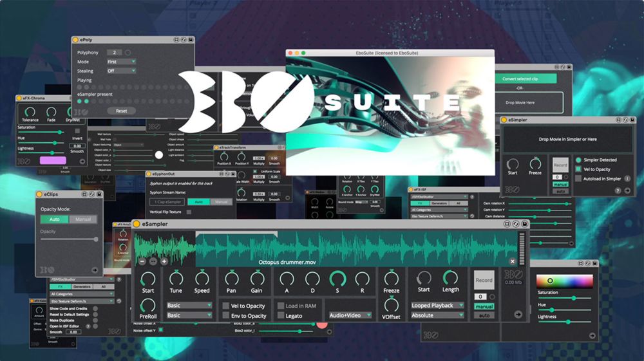
Task: Toggle the Invert checkbox in eFX-Chroma
Action: [x=77, y=131]
